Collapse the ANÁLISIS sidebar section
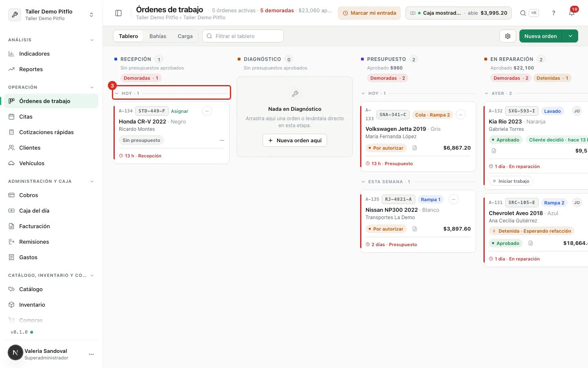The height and width of the screenshot is (368, 588). (91, 40)
